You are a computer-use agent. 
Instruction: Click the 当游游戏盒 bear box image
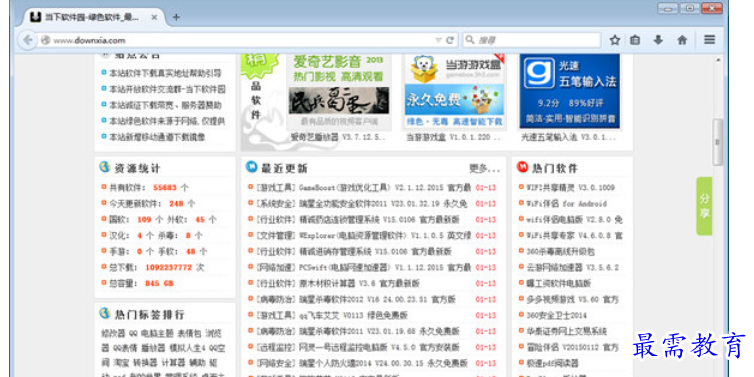click(424, 69)
